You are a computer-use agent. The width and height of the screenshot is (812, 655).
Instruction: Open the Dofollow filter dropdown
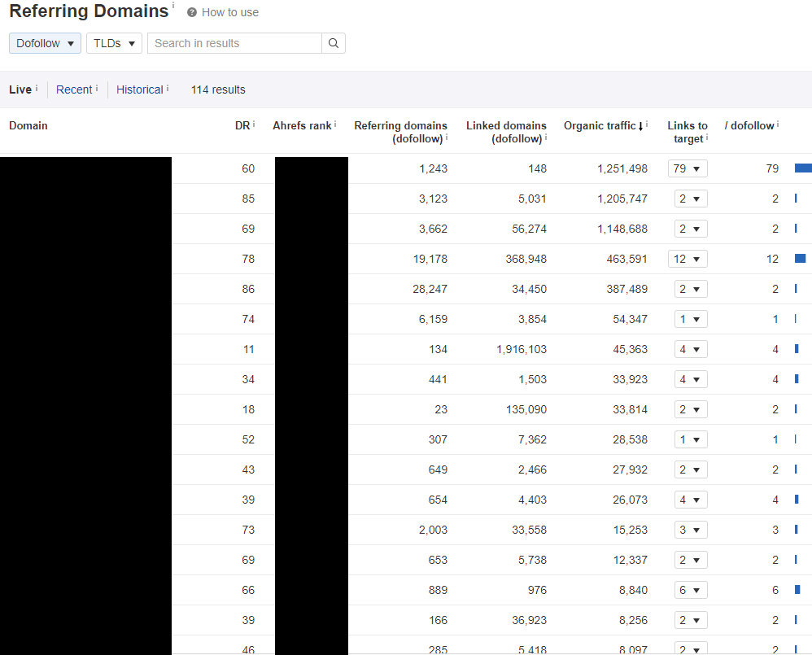45,43
